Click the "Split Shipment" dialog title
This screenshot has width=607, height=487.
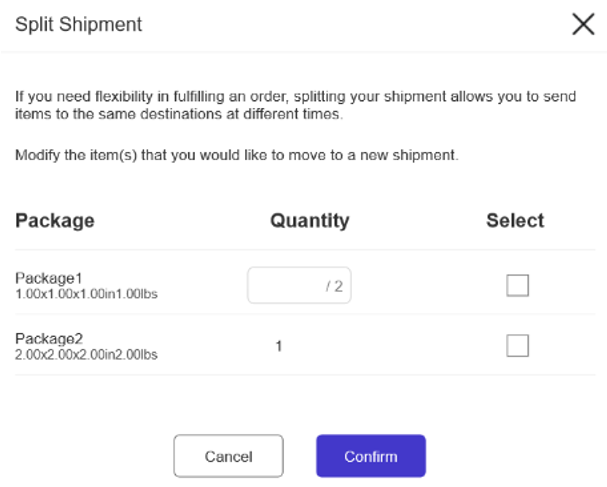79,24
